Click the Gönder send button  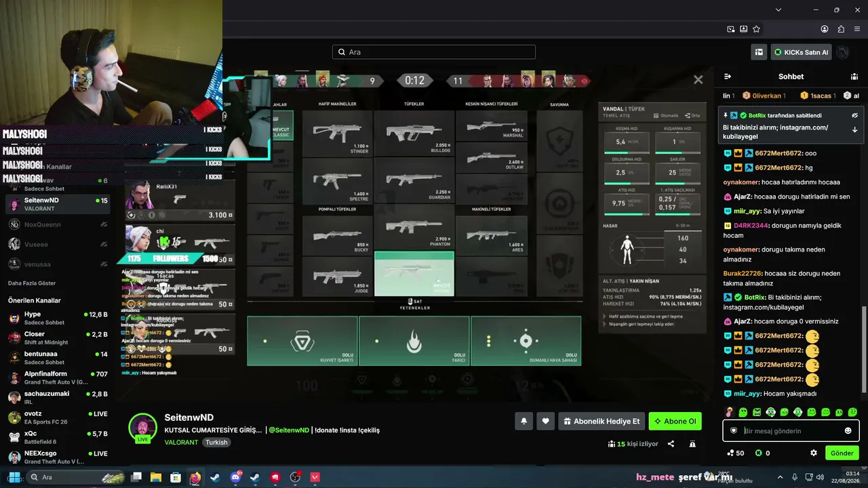pos(842,453)
